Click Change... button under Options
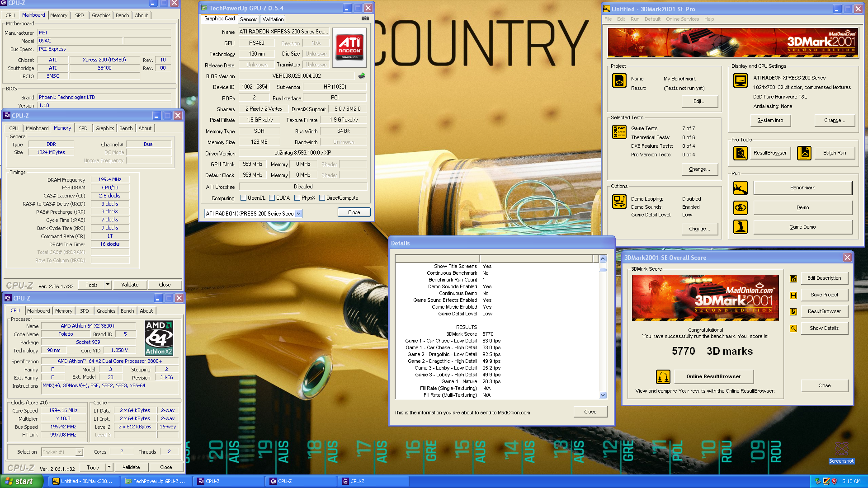Screen dimensions: 868x488 (x=699, y=229)
